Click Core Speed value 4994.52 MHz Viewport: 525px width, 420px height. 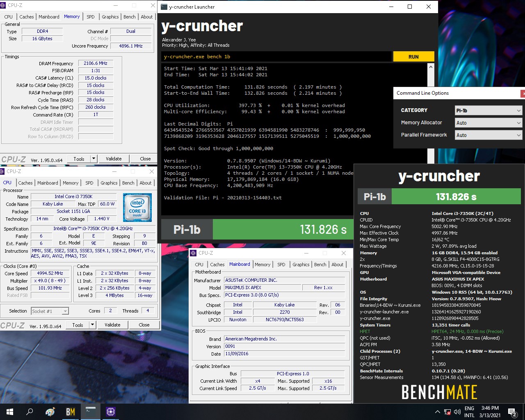tap(50, 273)
